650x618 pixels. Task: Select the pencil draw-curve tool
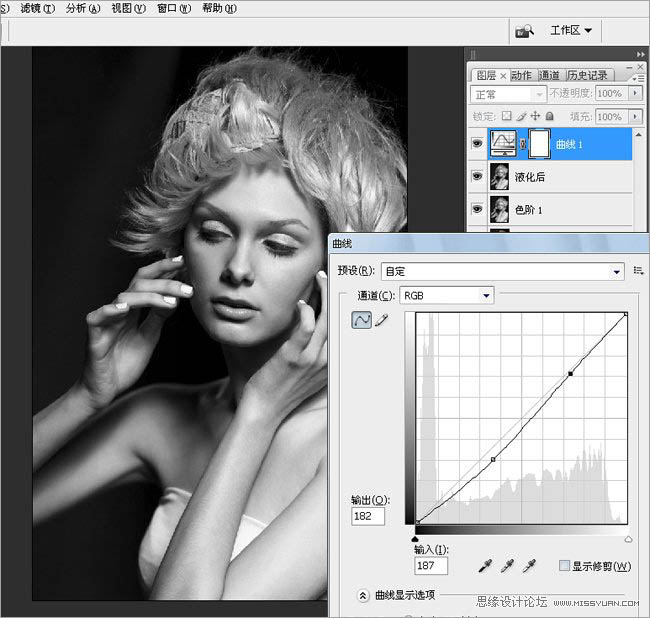pyautogui.click(x=380, y=320)
